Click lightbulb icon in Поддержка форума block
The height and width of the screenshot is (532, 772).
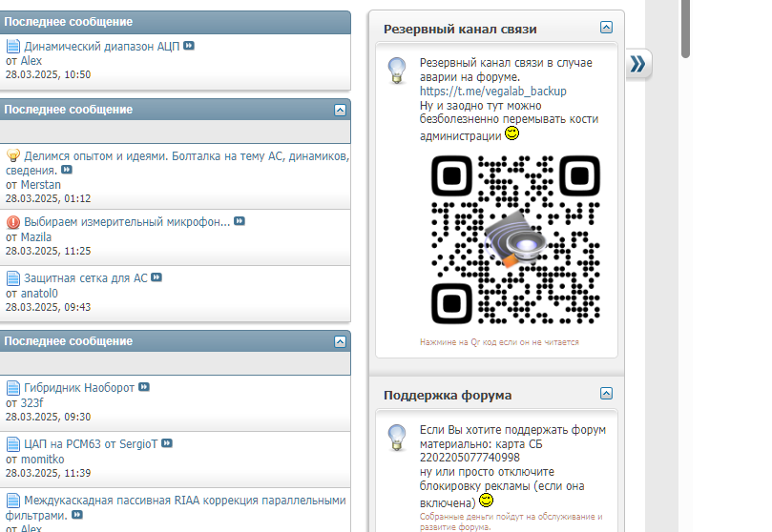click(397, 437)
